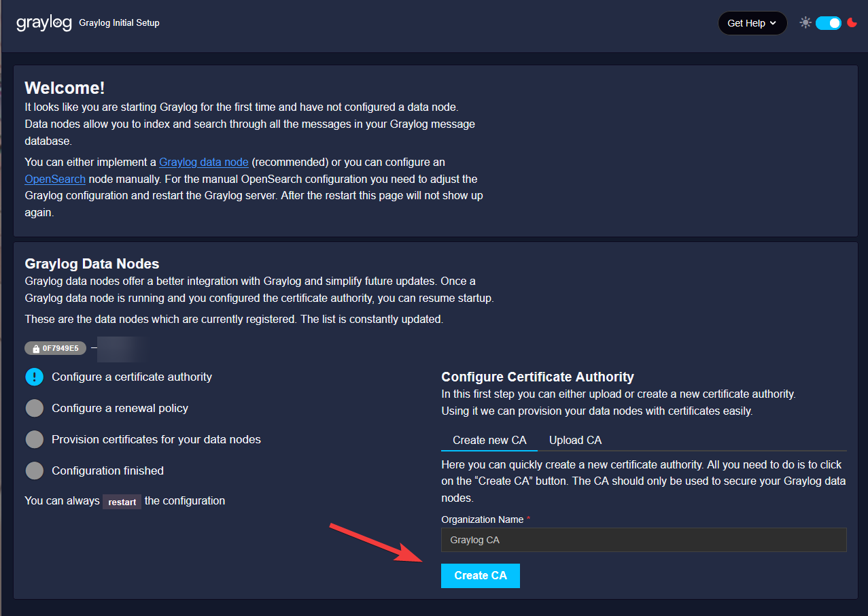This screenshot has height=616, width=868.
Task: Click the renewal policy step circle
Action: [34, 408]
